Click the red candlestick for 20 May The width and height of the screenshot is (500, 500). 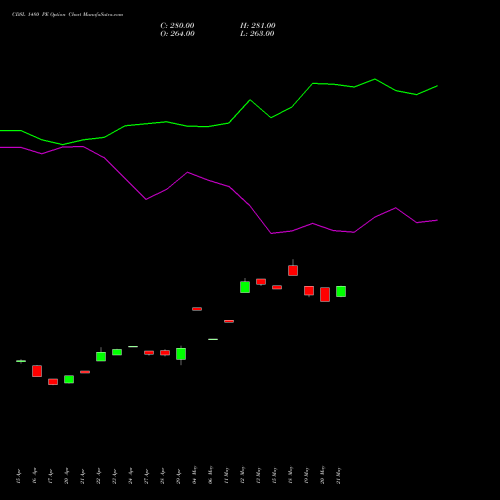325,294
